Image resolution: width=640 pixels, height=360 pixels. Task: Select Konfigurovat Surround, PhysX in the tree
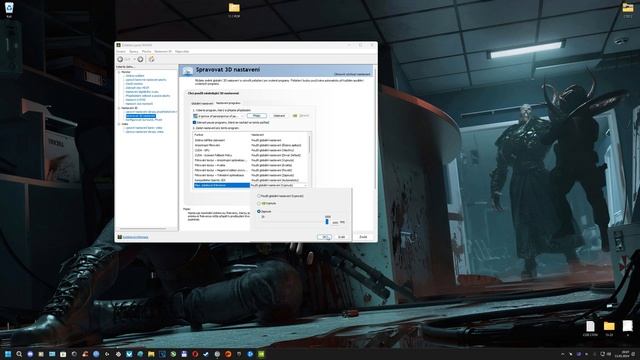tap(144, 120)
